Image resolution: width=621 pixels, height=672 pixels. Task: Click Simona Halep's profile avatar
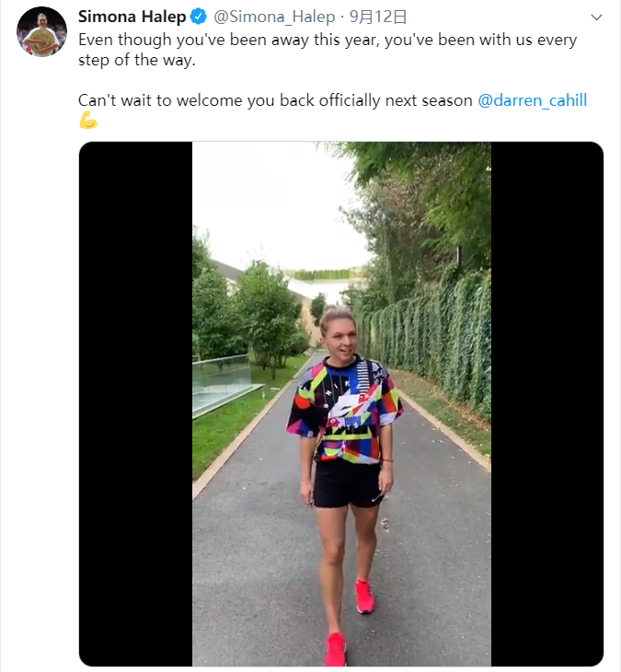41,31
